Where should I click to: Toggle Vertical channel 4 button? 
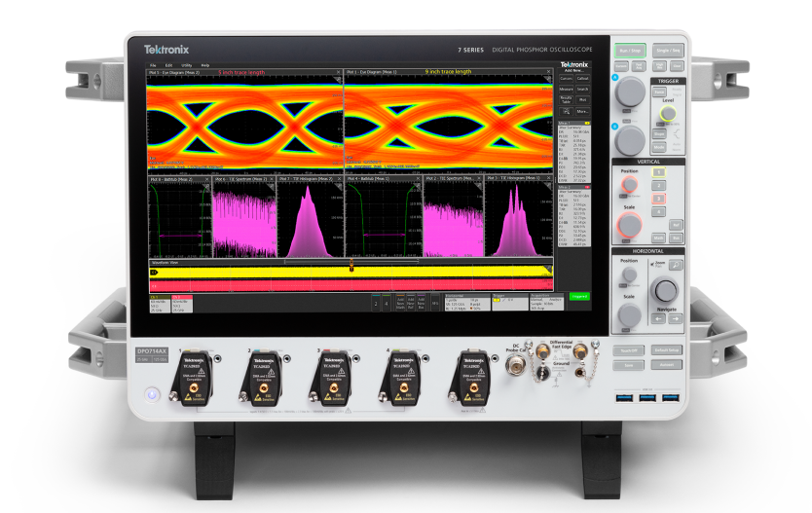[x=658, y=212]
